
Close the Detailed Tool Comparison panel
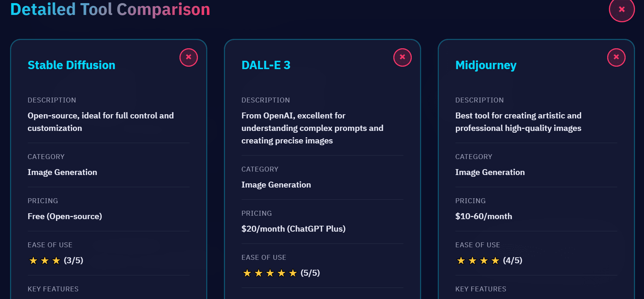(621, 9)
